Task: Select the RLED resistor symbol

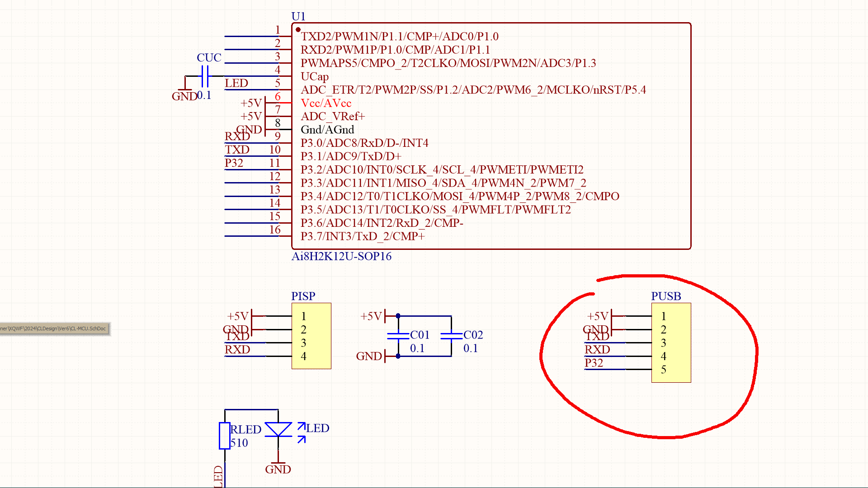Action: (x=224, y=436)
